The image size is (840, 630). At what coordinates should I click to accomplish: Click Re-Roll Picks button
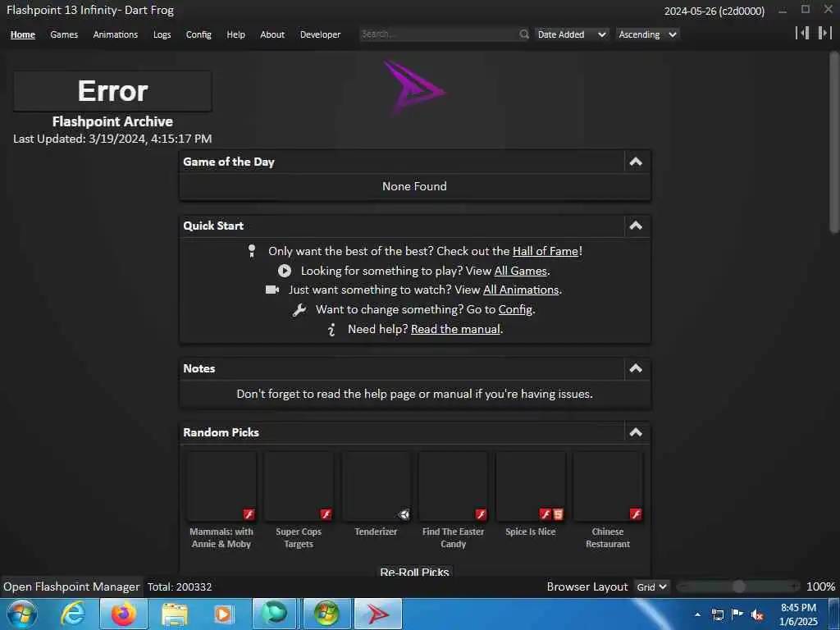[414, 572]
